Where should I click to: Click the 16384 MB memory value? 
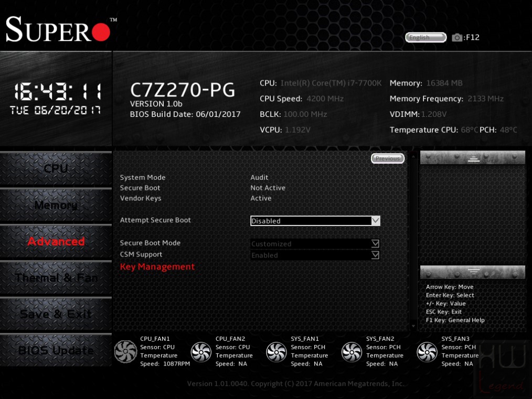[444, 83]
